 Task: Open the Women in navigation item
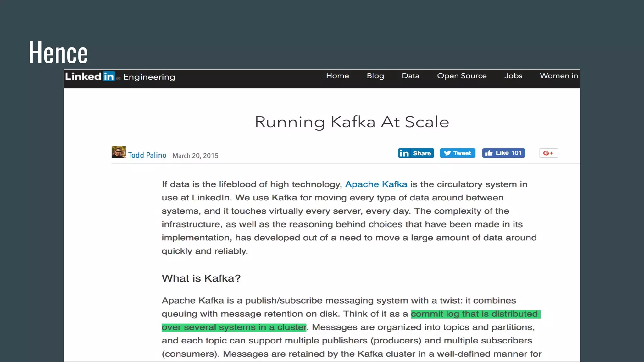559,76
